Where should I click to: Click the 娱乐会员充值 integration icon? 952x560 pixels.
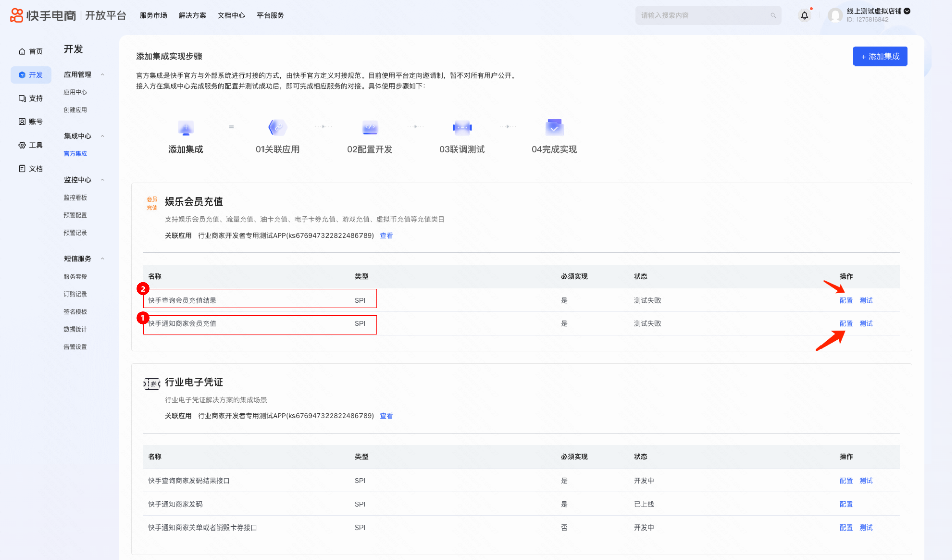[x=152, y=203]
